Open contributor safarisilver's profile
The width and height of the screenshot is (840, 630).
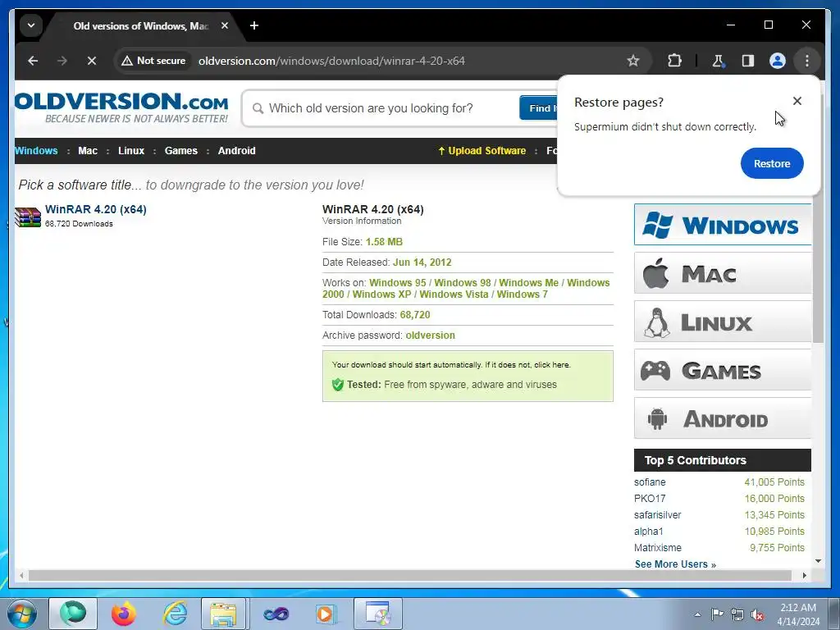click(657, 515)
